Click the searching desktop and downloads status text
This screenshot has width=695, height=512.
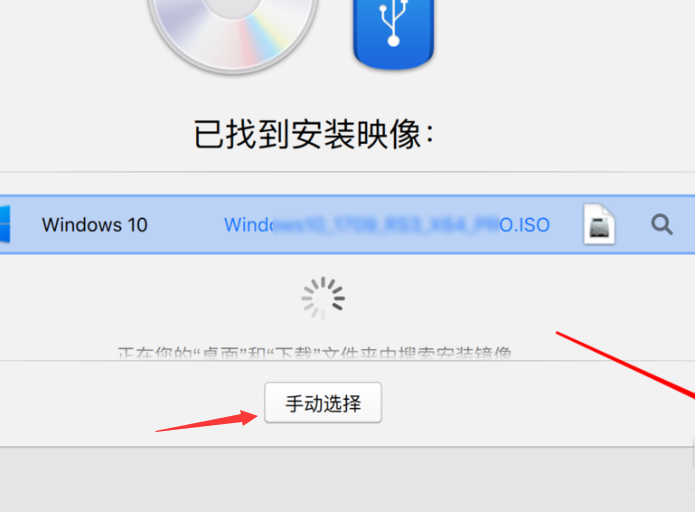coord(314,353)
